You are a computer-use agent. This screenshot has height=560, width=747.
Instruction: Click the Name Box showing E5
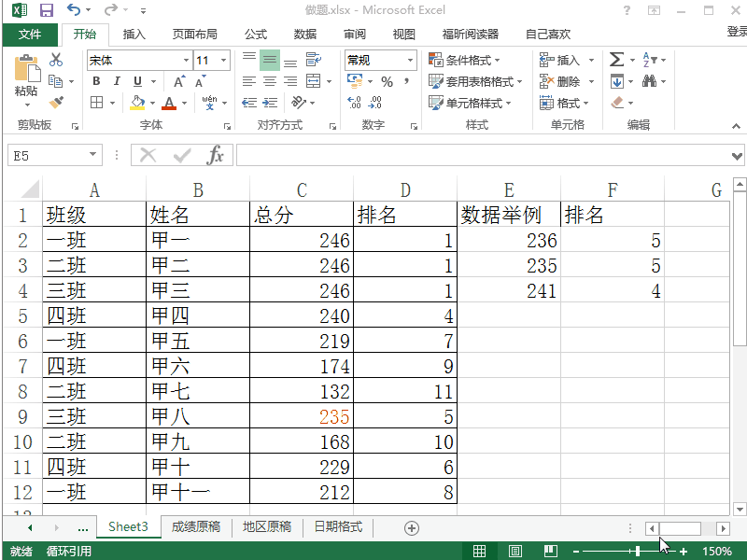click(x=47, y=155)
